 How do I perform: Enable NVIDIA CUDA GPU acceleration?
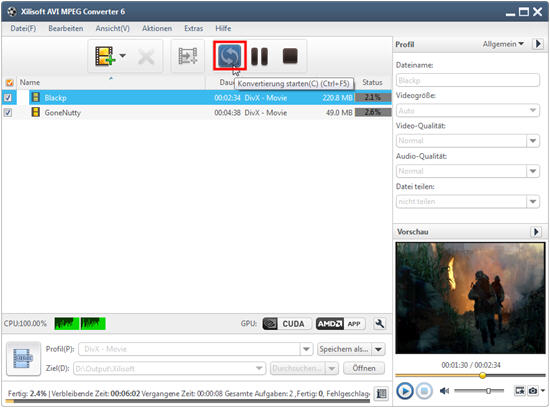coord(286,324)
